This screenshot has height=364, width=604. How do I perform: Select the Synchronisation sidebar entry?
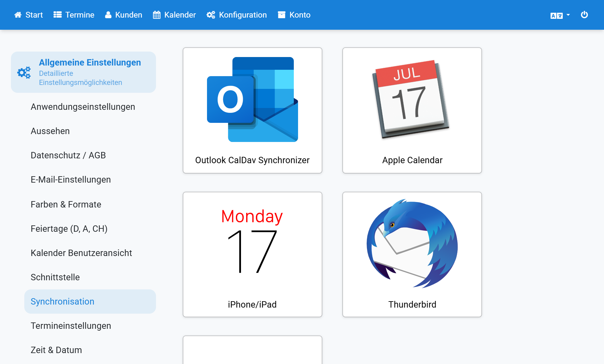pos(90,302)
